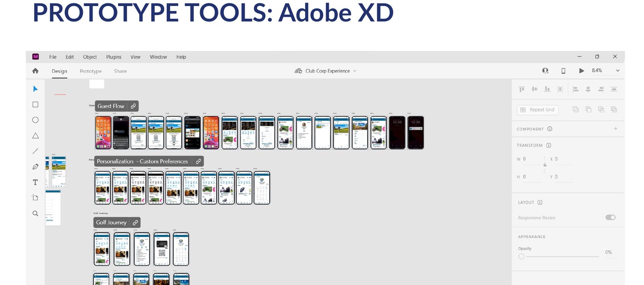
Task: Open the zoom level 8.4% dropdown
Action: point(605,70)
